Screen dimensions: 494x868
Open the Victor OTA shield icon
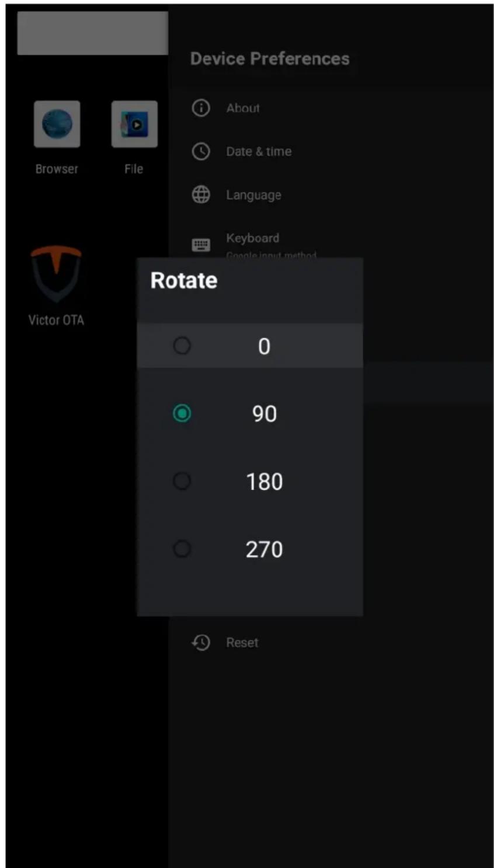click(56, 273)
